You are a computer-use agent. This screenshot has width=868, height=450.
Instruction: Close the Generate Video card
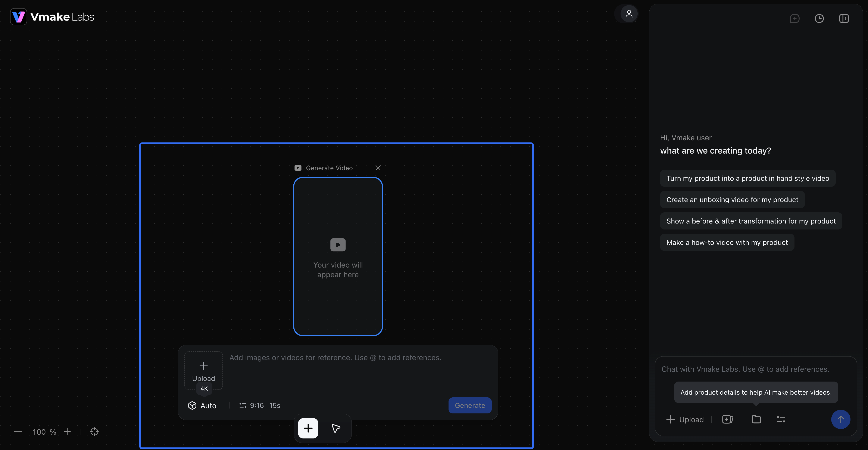378,168
